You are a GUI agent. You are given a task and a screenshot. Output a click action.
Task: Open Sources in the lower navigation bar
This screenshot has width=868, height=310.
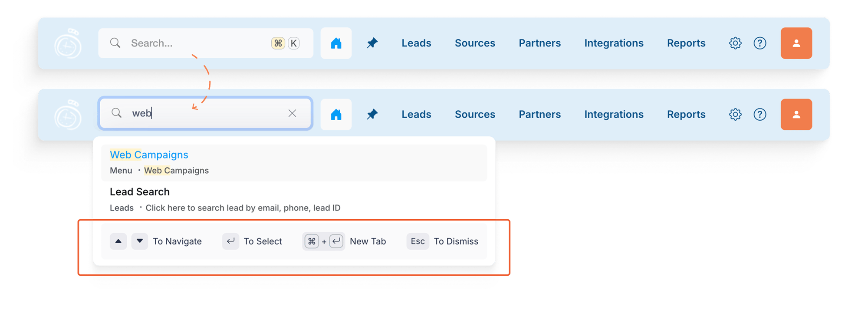475,114
